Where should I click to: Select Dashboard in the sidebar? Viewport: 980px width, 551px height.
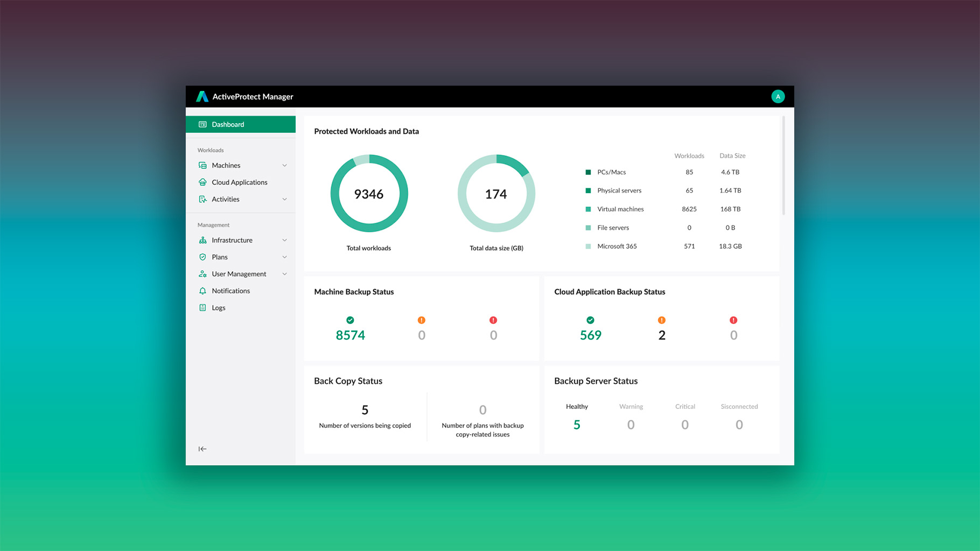[x=241, y=124]
